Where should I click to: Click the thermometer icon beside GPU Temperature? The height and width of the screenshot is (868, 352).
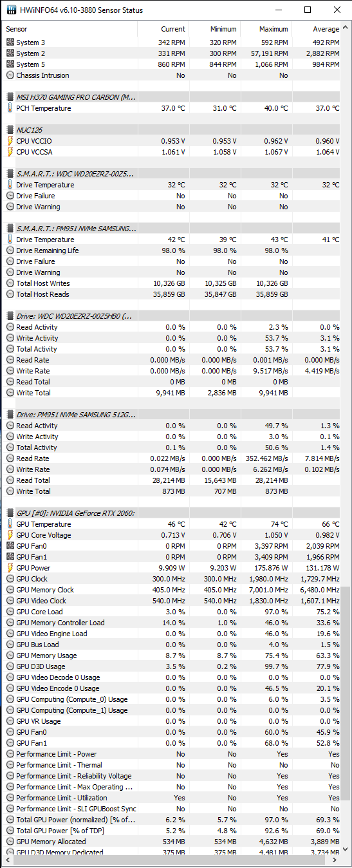click(x=10, y=524)
